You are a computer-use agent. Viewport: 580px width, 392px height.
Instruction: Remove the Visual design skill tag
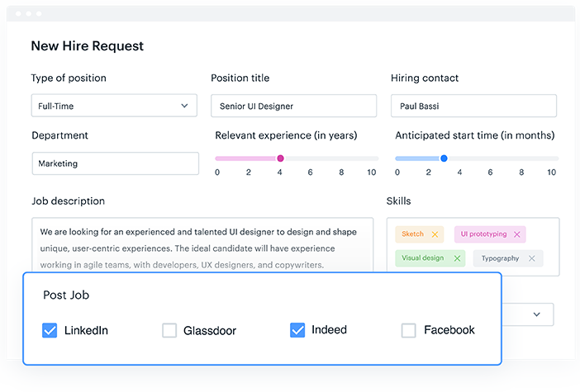click(457, 258)
